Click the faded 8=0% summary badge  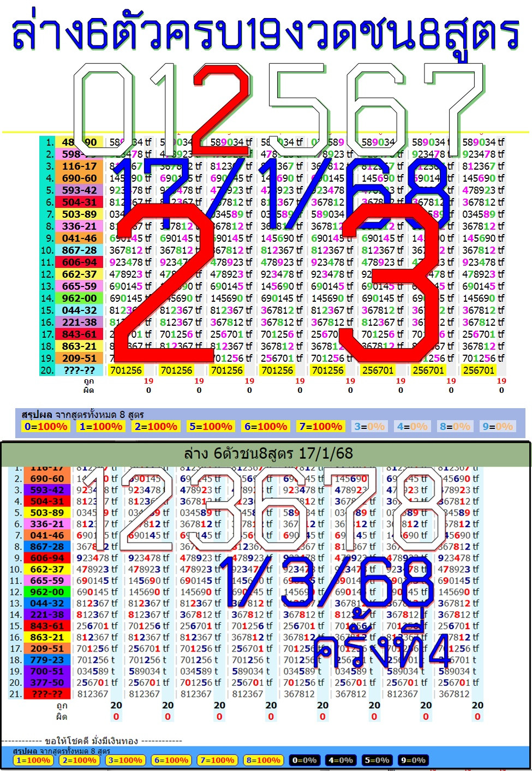pyautogui.click(x=455, y=427)
